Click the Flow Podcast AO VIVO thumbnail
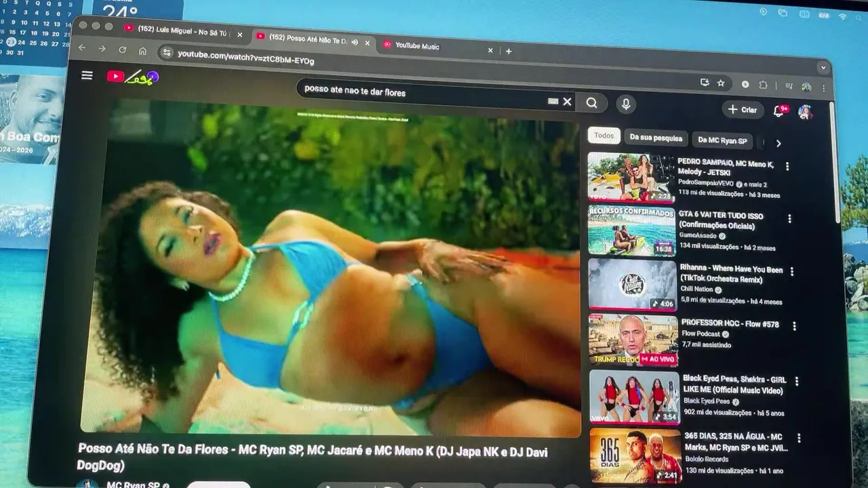The height and width of the screenshot is (488, 868). tap(633, 340)
